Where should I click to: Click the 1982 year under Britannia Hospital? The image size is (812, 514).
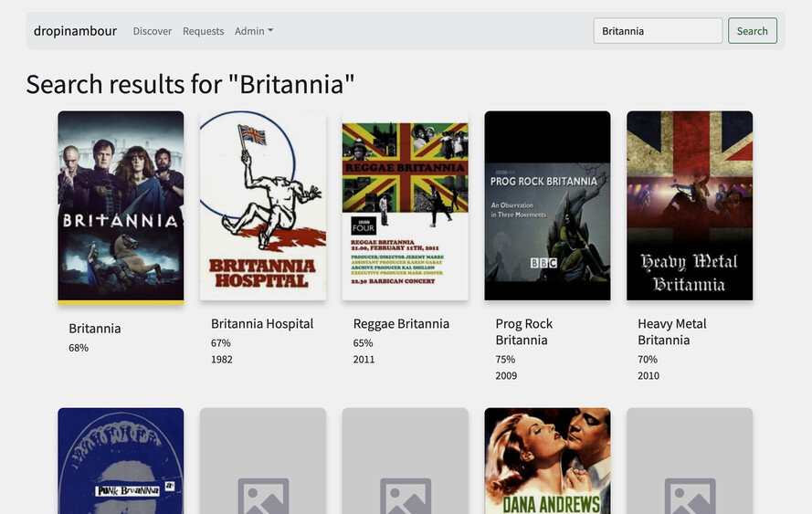(x=222, y=359)
